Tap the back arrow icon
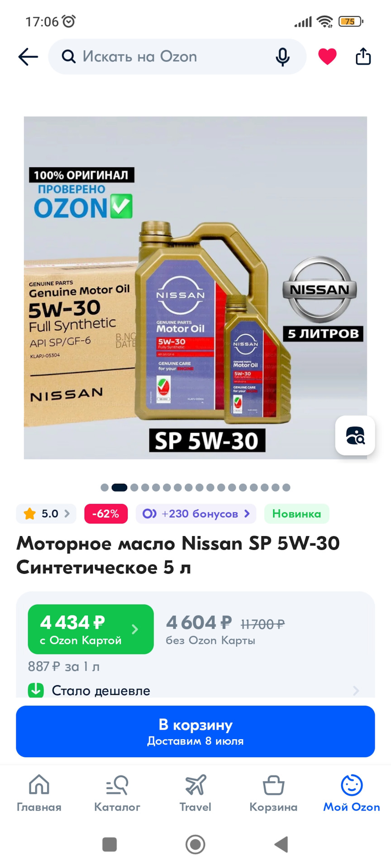The height and width of the screenshot is (868, 391). [28, 57]
